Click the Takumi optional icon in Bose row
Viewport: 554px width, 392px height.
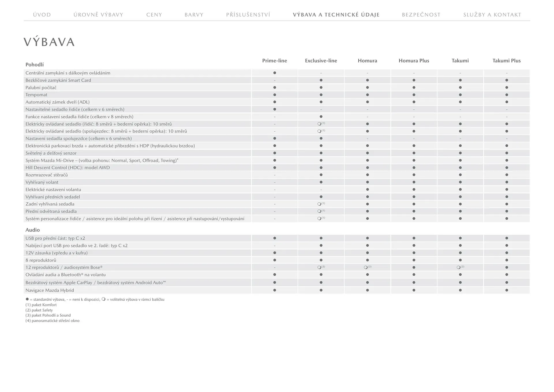458,267
